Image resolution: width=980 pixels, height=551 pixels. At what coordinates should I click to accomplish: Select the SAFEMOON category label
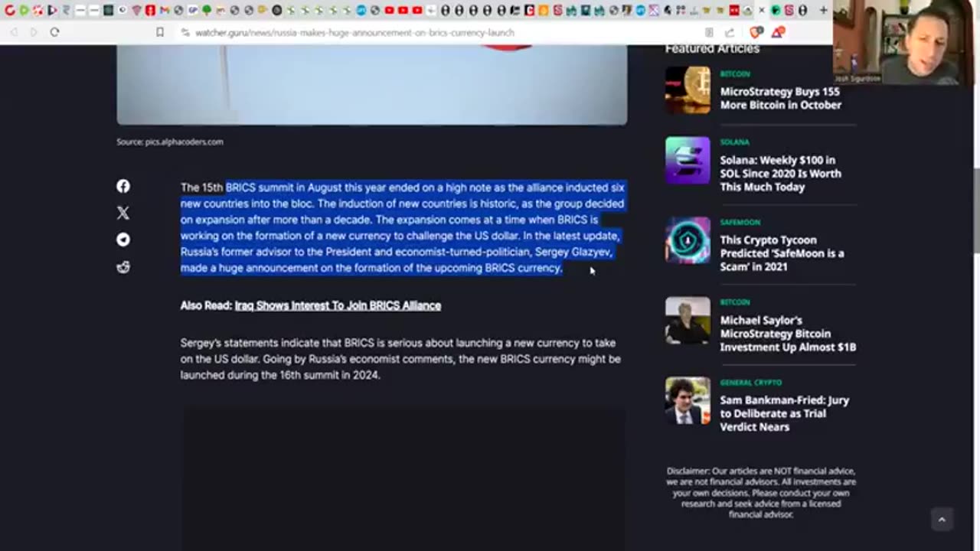click(x=740, y=222)
